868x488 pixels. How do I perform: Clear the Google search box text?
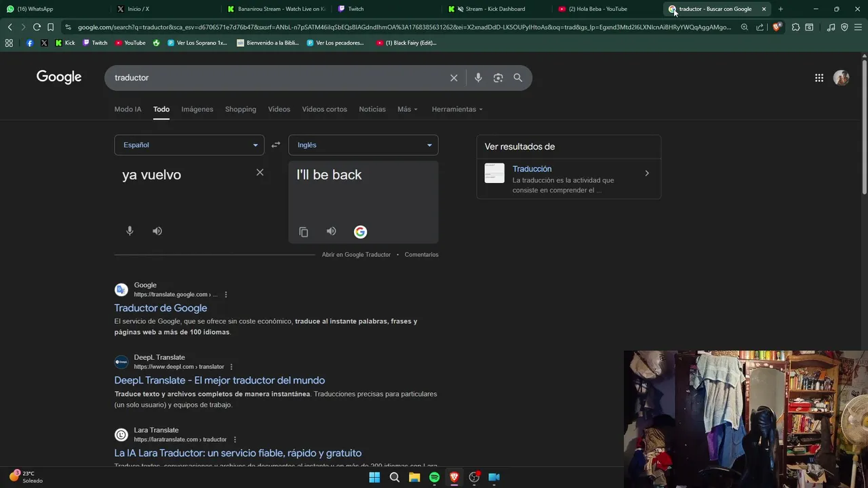[x=454, y=78]
